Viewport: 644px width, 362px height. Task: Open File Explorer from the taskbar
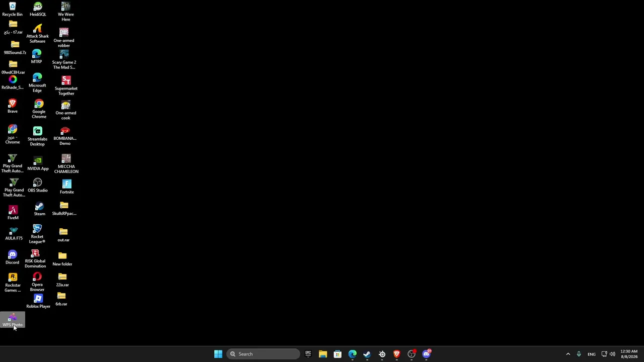pyautogui.click(x=323, y=354)
